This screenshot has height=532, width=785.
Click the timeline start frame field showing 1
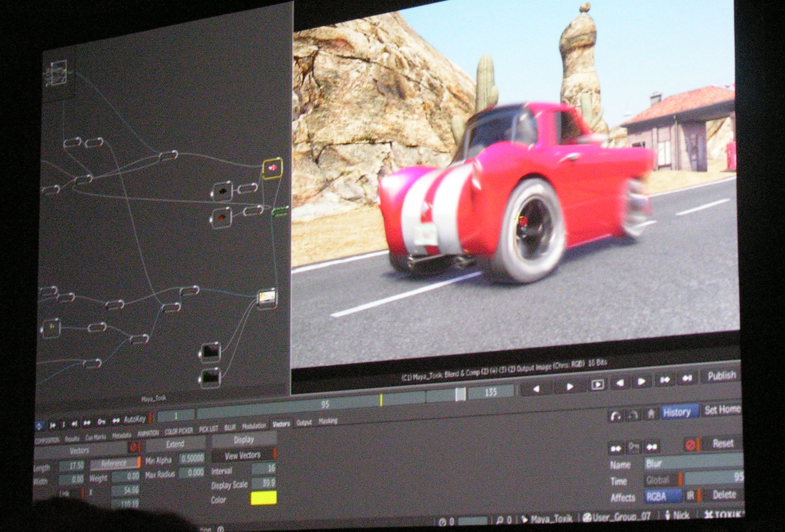click(176, 416)
